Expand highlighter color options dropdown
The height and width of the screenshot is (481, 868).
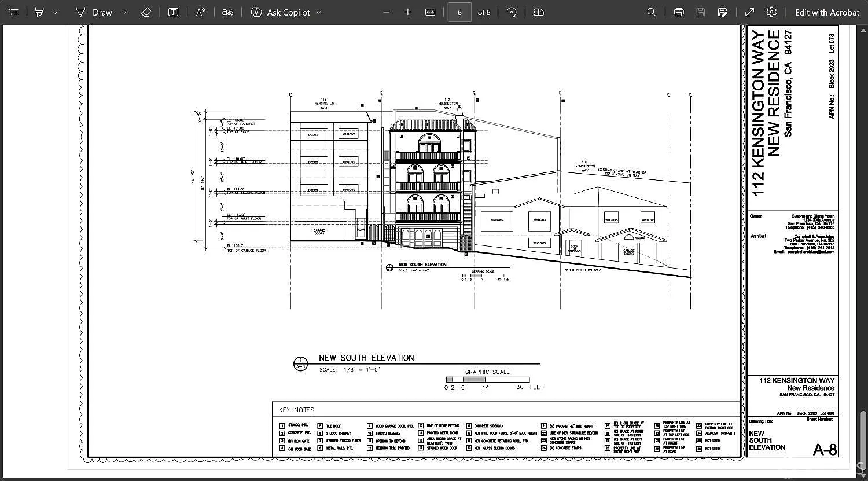55,12
